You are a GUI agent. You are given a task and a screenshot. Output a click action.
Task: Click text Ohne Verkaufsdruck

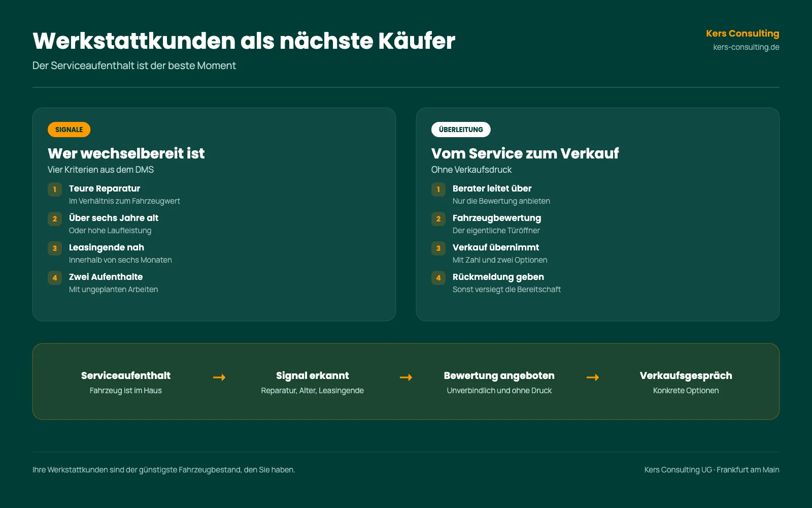tap(471, 170)
